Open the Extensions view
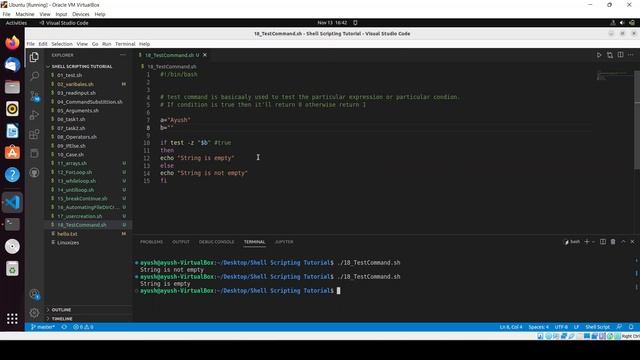 click(34, 134)
